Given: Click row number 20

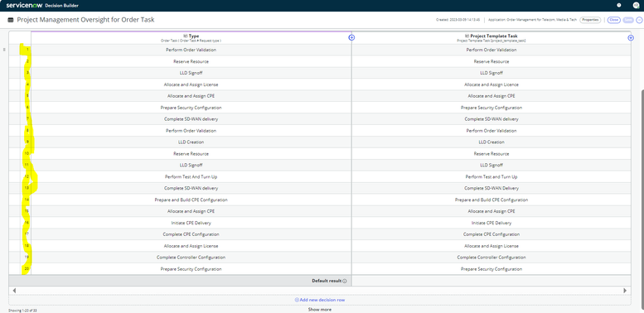Looking at the screenshot, I should click(27, 269).
